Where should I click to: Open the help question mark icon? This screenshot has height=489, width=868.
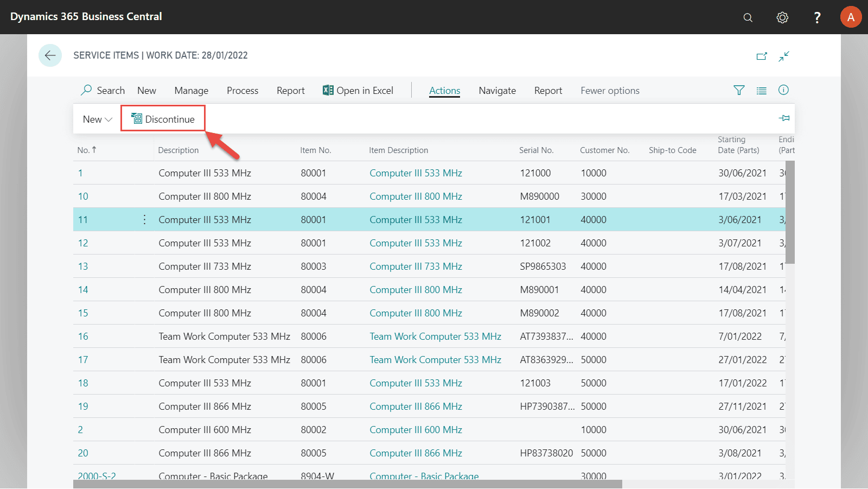point(817,17)
